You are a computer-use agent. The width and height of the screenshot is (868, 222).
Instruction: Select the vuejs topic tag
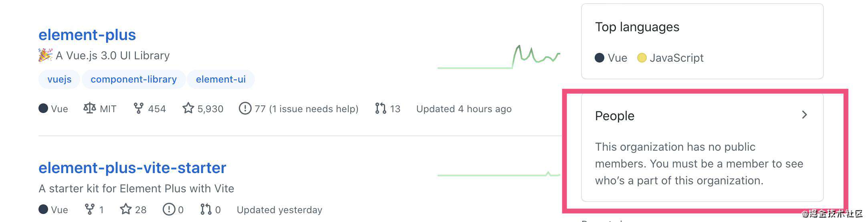pos(59,79)
